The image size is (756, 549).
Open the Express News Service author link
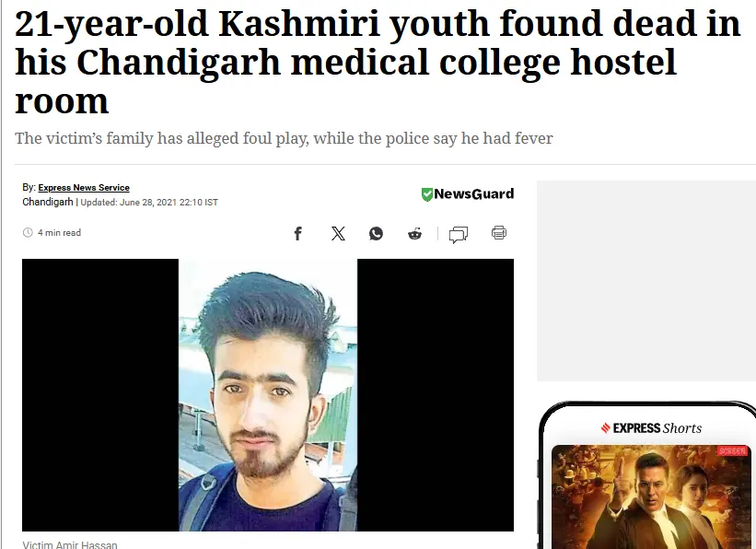click(84, 188)
